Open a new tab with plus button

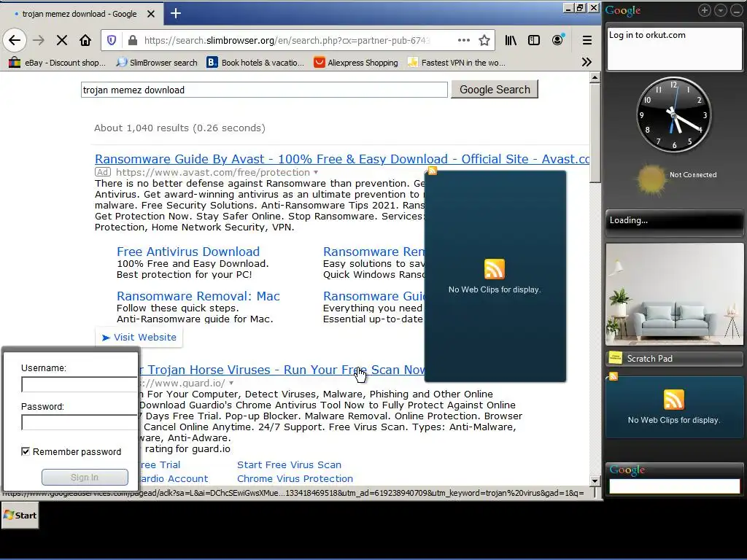(x=176, y=13)
